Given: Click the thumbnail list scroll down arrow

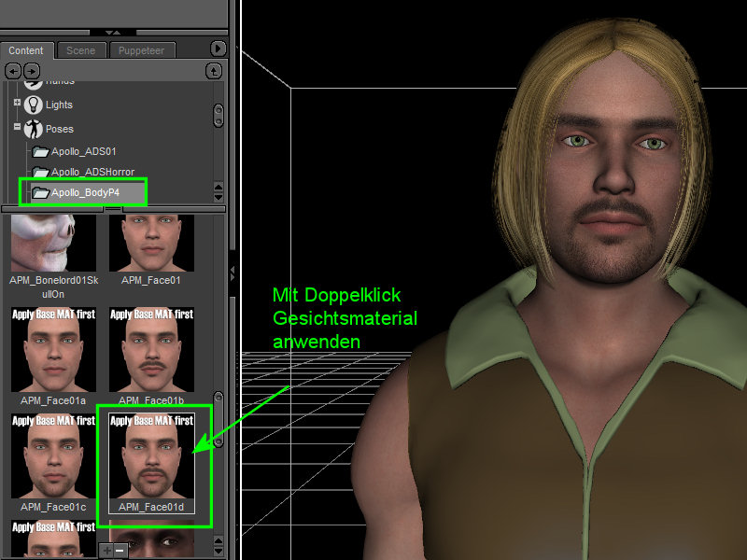Looking at the screenshot, I should (218, 552).
